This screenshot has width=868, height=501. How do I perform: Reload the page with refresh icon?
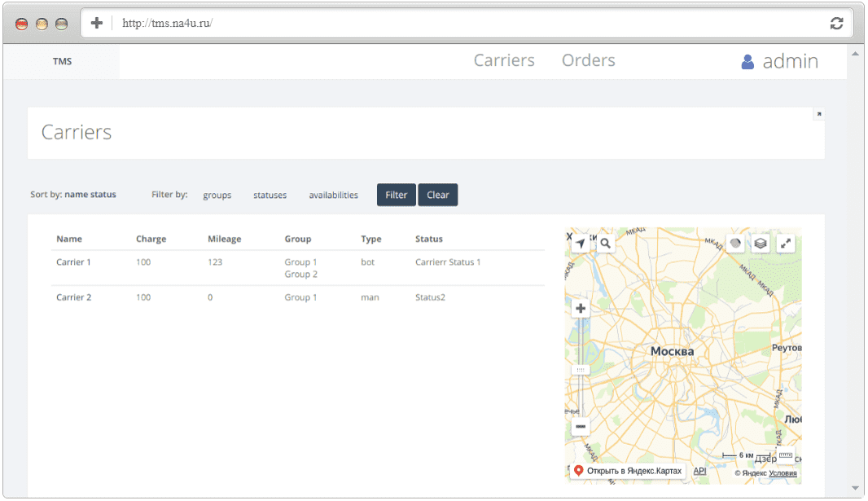point(836,24)
